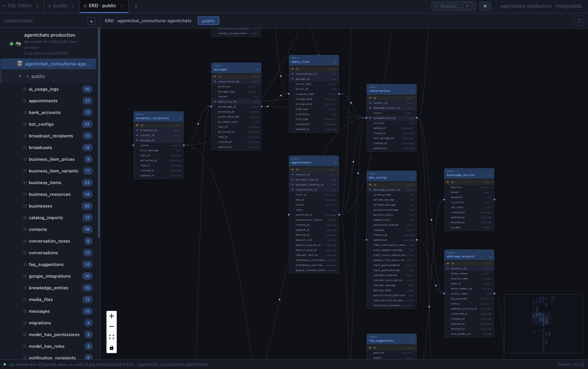Zoom out on the ERD canvas
This screenshot has width=588, height=369.
112,326
